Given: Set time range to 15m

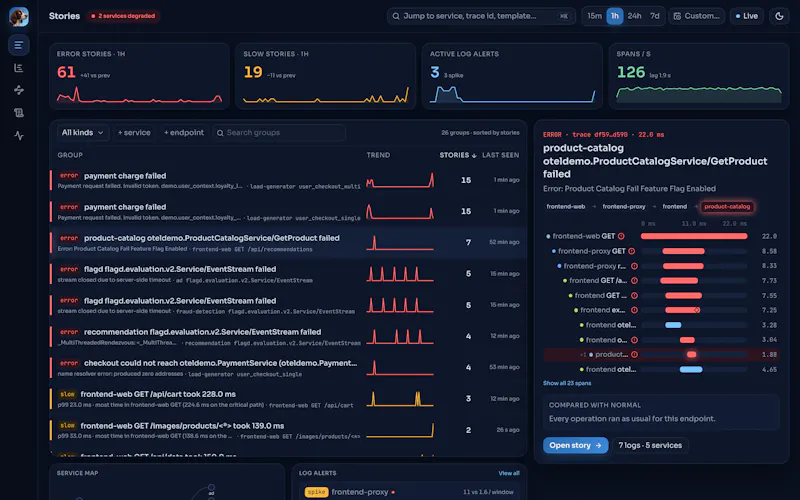Looking at the screenshot, I should coord(594,16).
